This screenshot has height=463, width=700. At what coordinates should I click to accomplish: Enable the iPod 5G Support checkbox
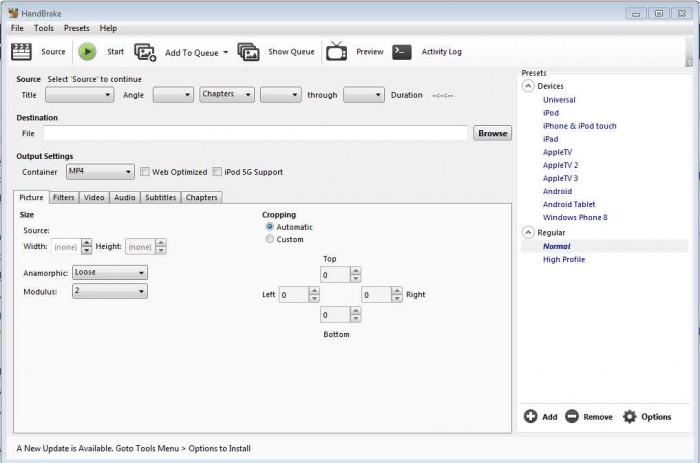pyautogui.click(x=217, y=171)
